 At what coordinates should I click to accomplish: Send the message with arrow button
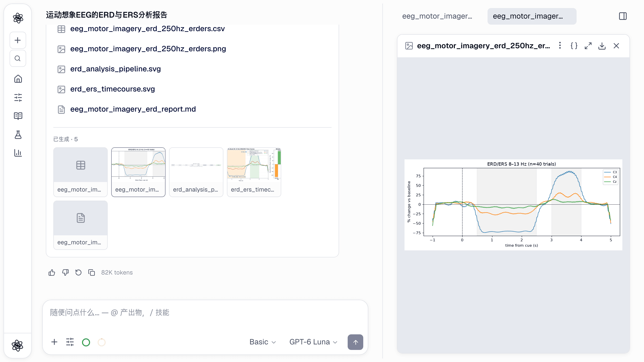(355, 342)
